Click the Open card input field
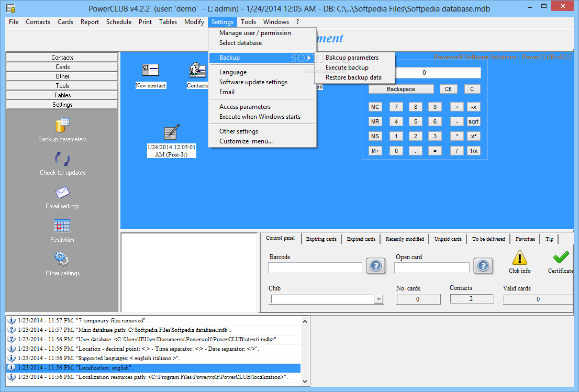The image size is (579, 392). point(432,267)
